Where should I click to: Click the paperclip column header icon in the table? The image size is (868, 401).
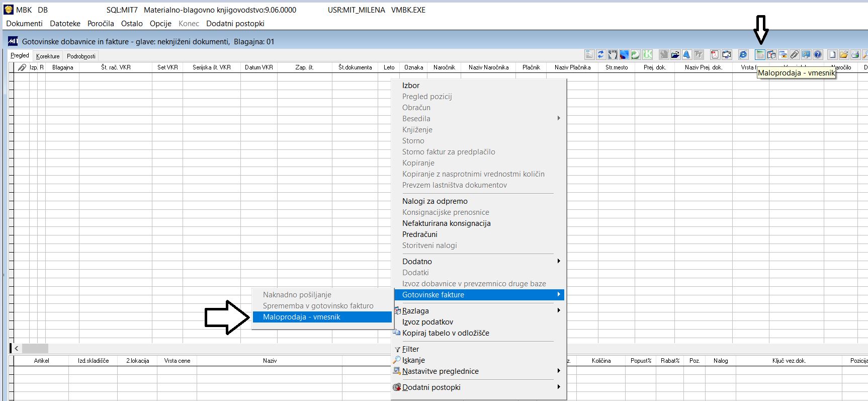point(22,67)
